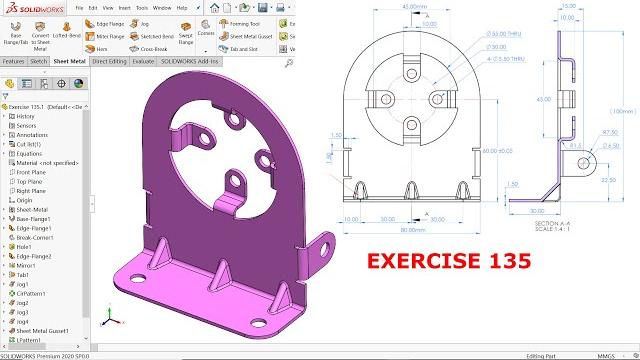Viewport: 640px width, 360px height.
Task: Open the Tools menu
Action: (142, 8)
